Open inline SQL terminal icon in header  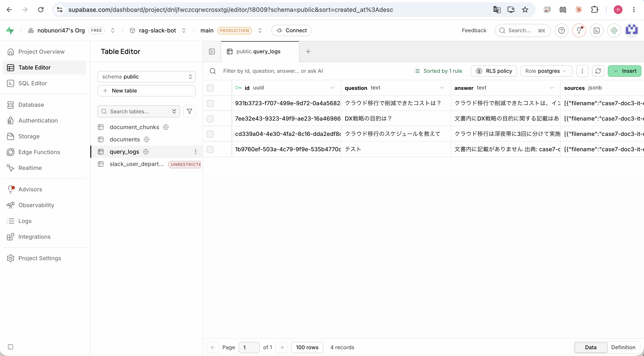pyautogui.click(x=596, y=30)
